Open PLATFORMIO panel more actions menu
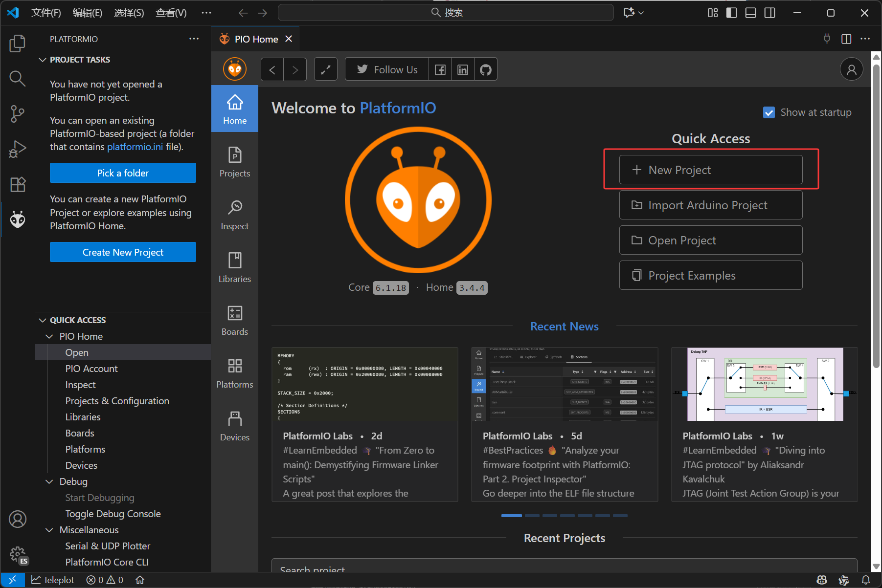This screenshot has height=588, width=882. point(194,39)
